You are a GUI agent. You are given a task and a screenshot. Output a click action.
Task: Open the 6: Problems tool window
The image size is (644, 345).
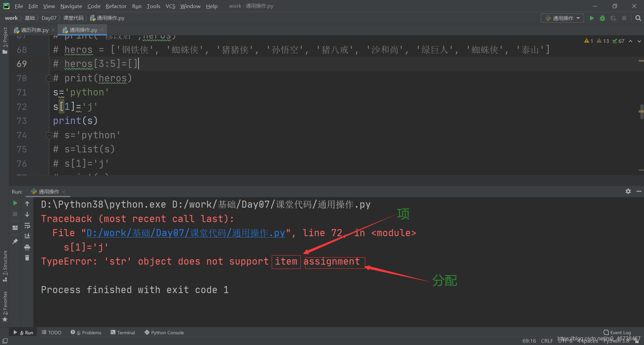coord(86,332)
